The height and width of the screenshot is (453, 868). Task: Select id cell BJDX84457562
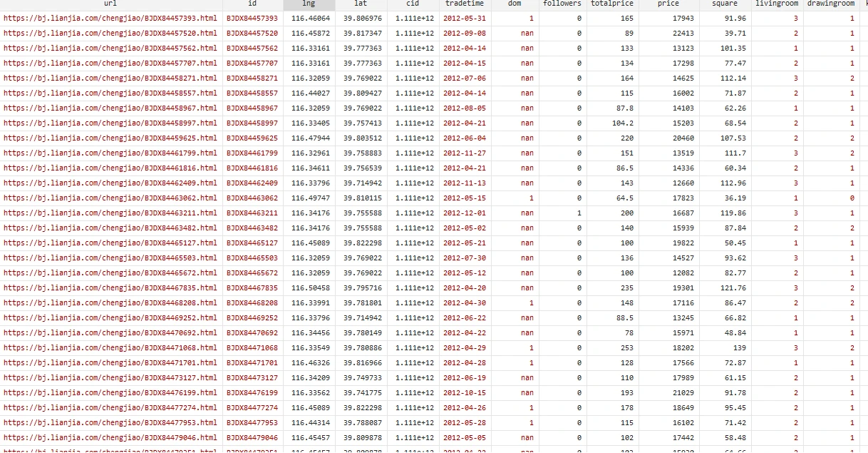tap(252, 49)
